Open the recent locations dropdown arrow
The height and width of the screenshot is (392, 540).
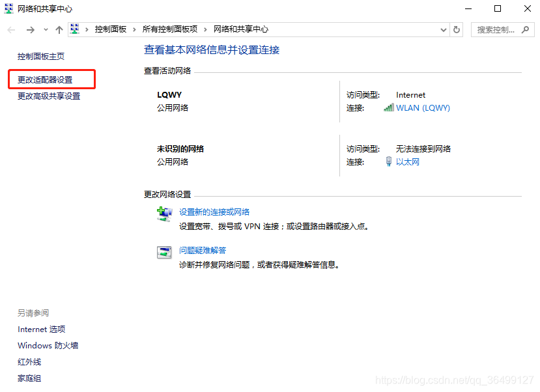coord(46,30)
